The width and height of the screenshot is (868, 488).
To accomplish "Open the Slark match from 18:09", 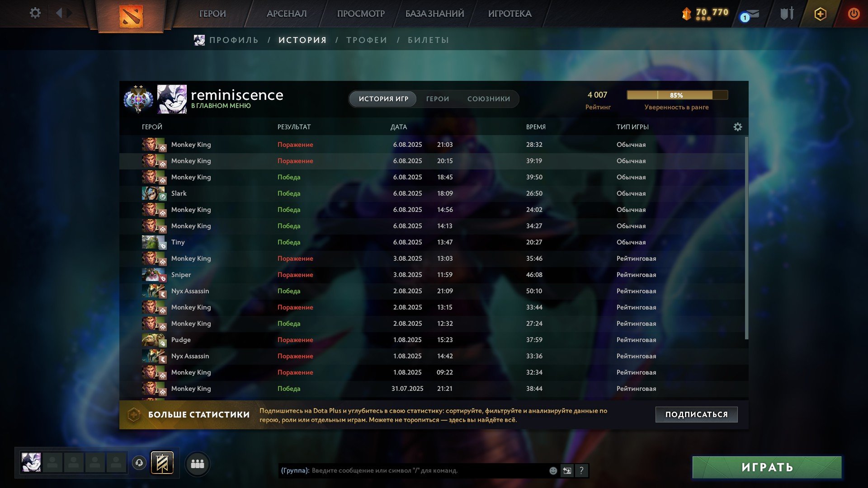I will pos(432,193).
